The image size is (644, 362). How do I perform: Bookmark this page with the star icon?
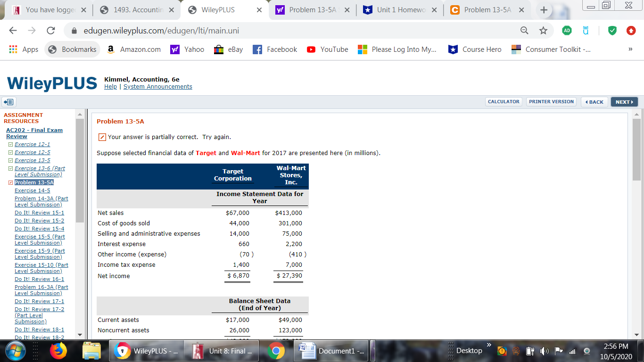click(543, 31)
